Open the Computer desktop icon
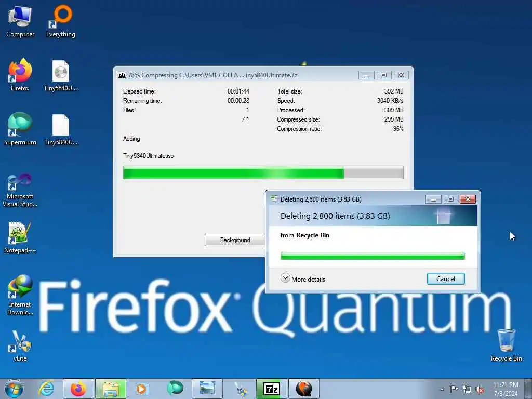This screenshot has height=399, width=532. pyautogui.click(x=20, y=22)
